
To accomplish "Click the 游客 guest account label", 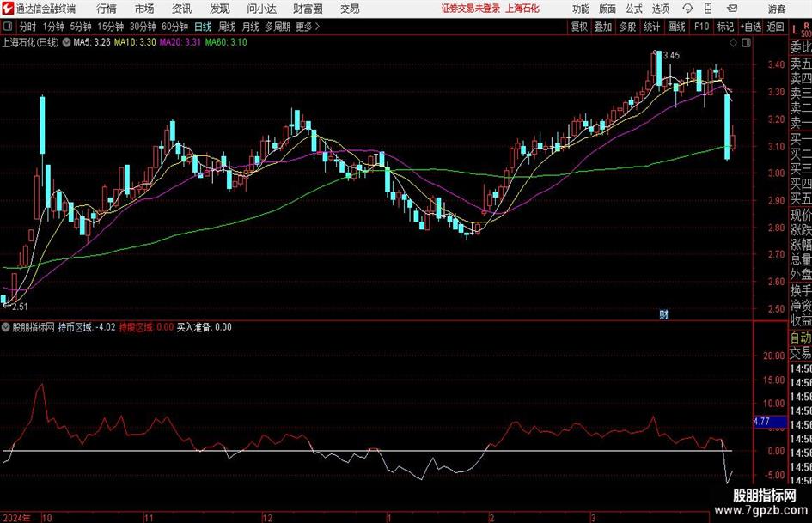I will (x=776, y=9).
